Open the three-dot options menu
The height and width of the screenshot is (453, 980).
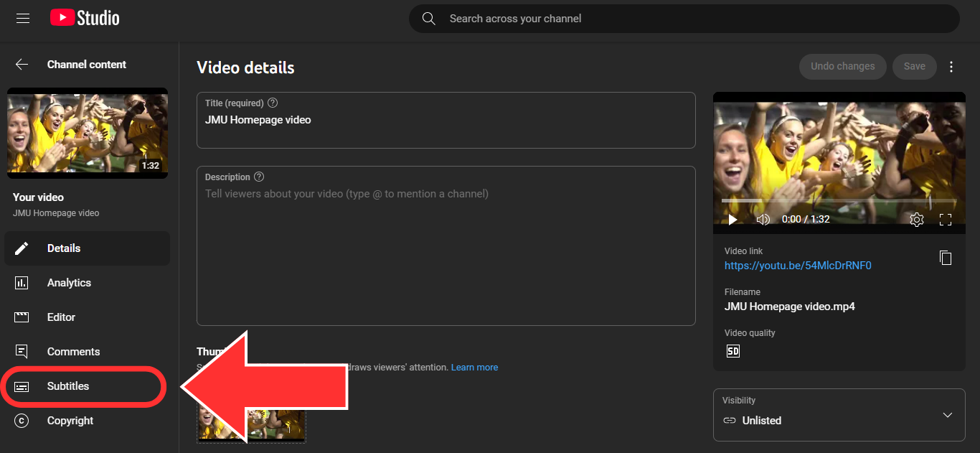pos(951,67)
